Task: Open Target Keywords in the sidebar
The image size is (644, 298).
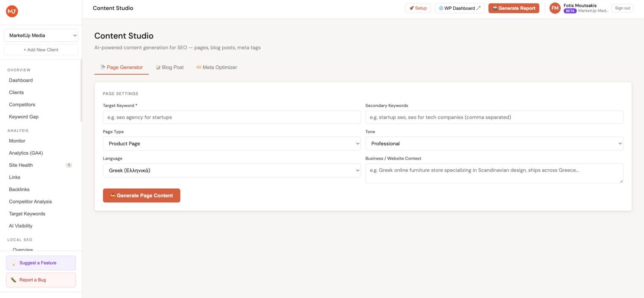Action: coord(27,214)
